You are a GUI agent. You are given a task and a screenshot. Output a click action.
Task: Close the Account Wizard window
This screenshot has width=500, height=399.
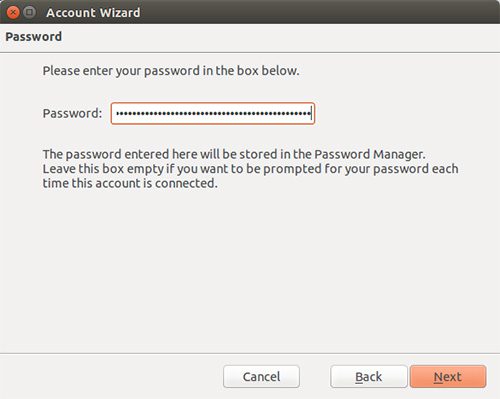[x=13, y=12]
